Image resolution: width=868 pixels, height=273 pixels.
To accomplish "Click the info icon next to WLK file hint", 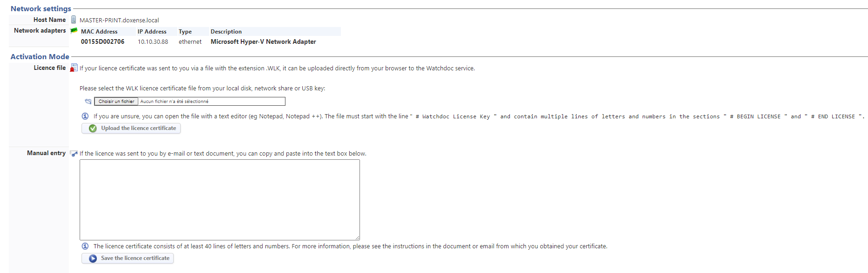I will point(85,116).
